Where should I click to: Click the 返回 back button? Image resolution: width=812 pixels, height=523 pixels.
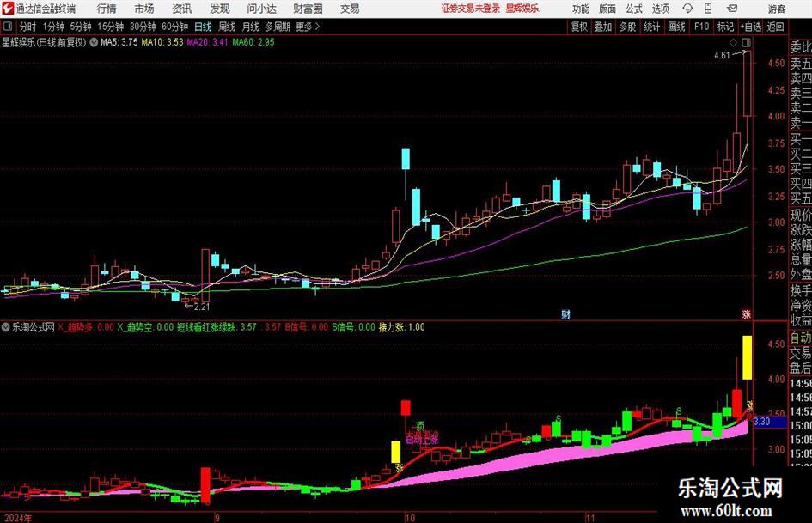click(776, 27)
